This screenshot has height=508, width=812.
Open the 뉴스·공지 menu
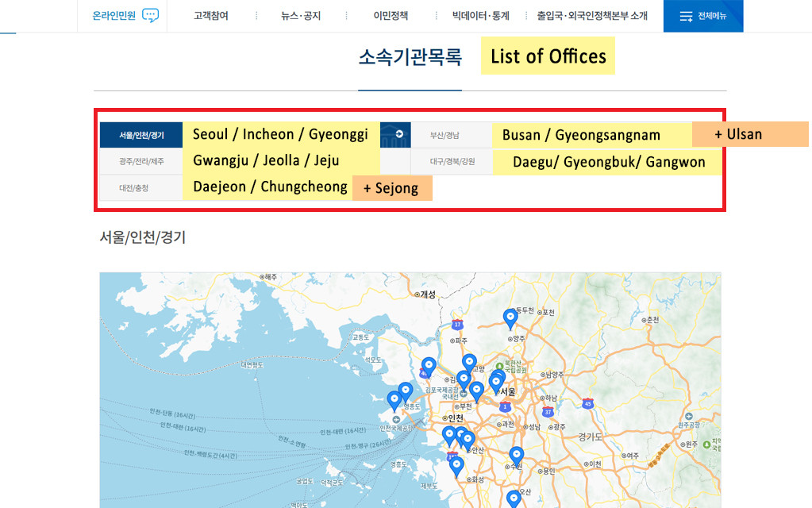coord(301,16)
